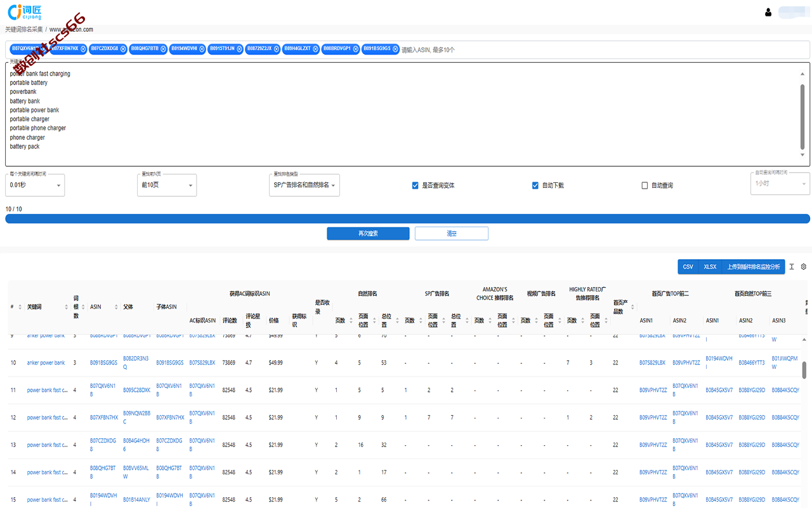Sort by # column

(20, 307)
